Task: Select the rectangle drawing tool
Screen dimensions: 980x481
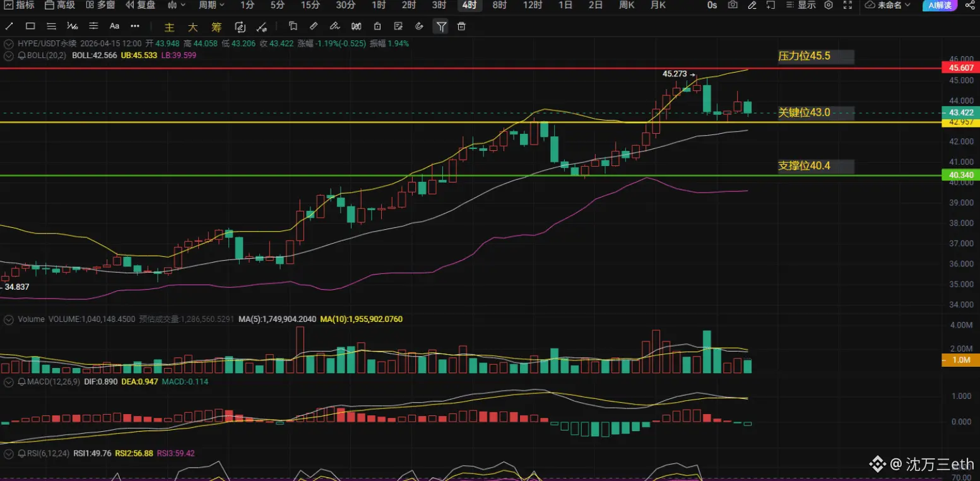Action: [x=30, y=27]
